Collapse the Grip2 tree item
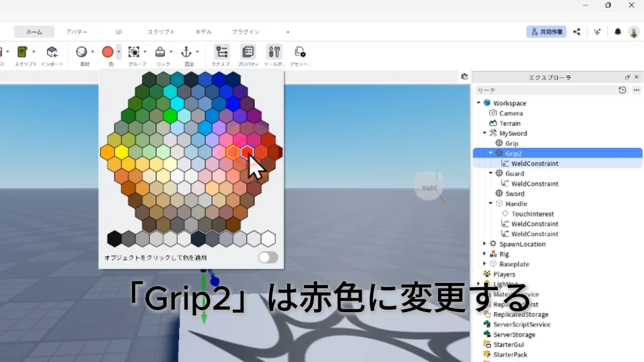Viewport: 644px width, 362px height. tap(491, 153)
